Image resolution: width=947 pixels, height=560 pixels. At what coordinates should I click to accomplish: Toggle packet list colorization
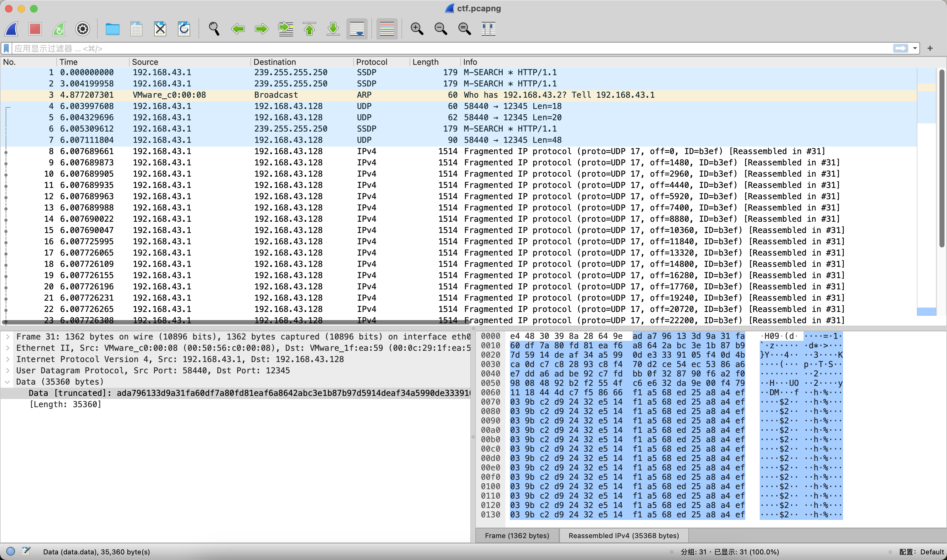387,29
